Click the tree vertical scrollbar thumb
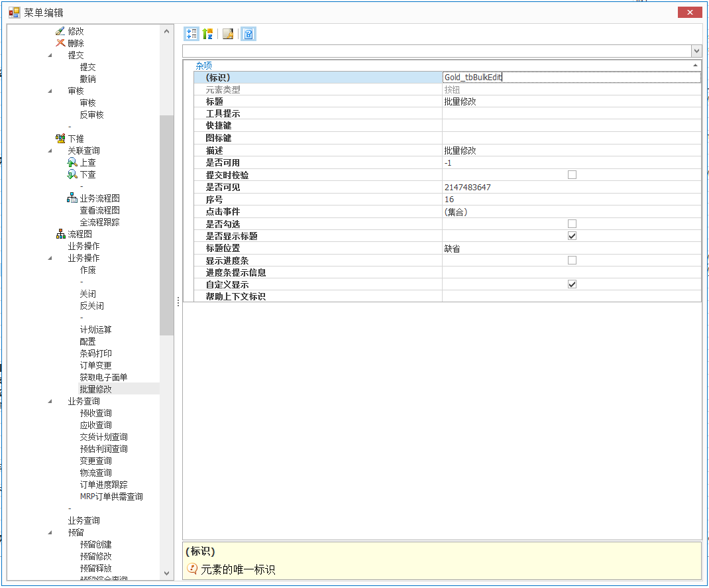The height and width of the screenshot is (588, 709). click(x=166, y=225)
